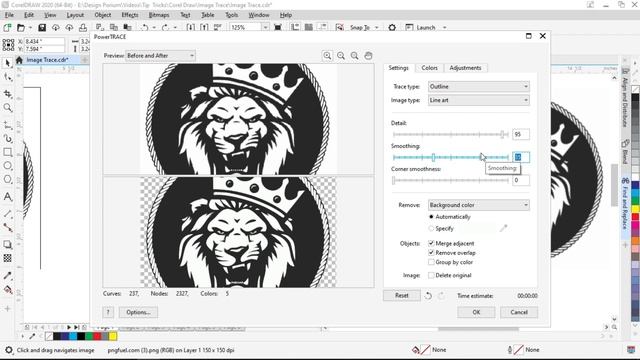Select the Pan hand tool in PowerTRACE
Image resolution: width=640 pixels, height=360 pixels.
point(368,56)
